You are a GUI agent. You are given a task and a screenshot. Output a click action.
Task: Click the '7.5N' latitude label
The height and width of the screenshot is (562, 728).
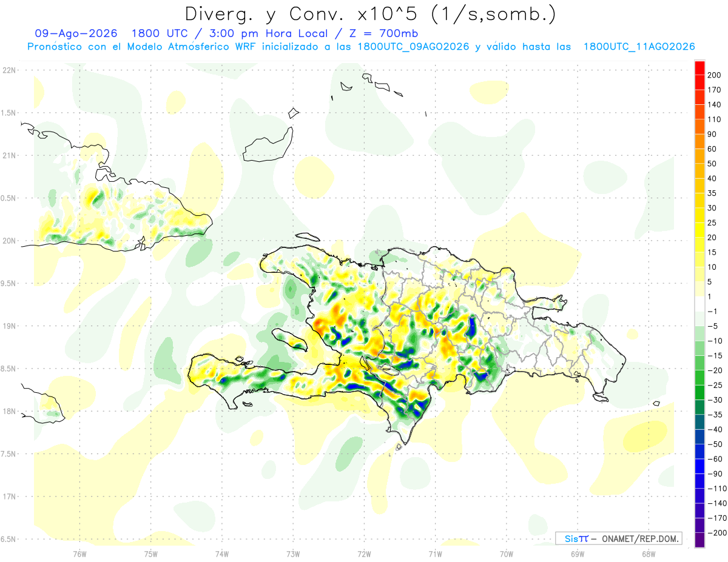[x=8, y=454]
